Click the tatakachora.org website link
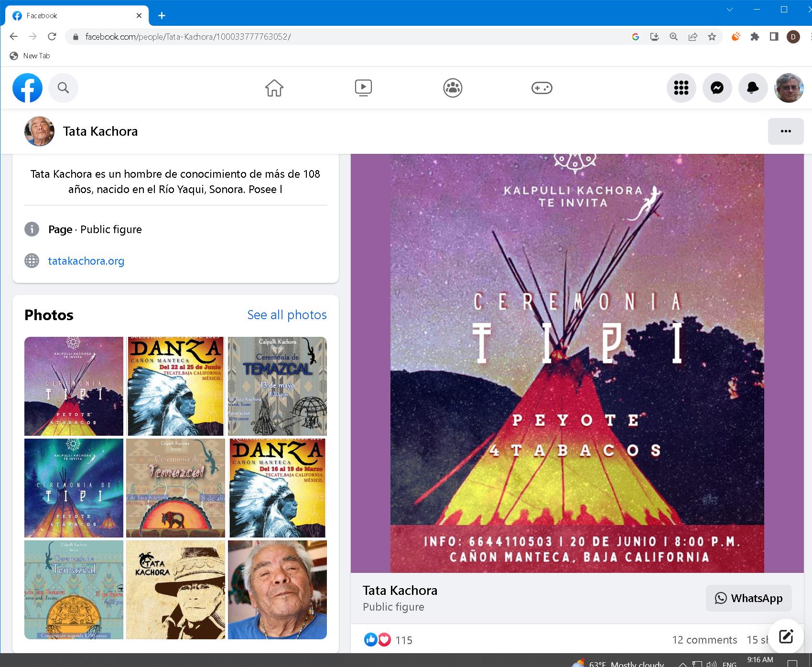This screenshot has height=667, width=812. click(x=86, y=261)
